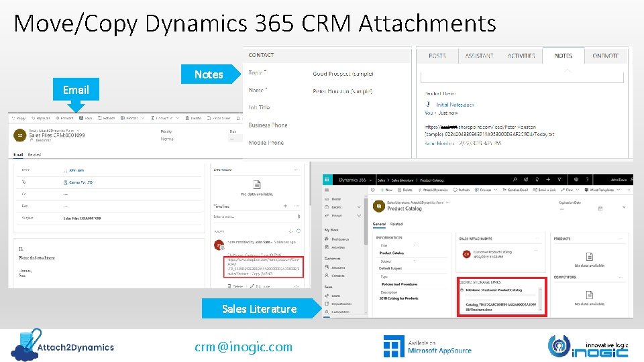This screenshot has height=362, width=644.
Task: Click Email a Link in command bar
Action: [x=544, y=190]
